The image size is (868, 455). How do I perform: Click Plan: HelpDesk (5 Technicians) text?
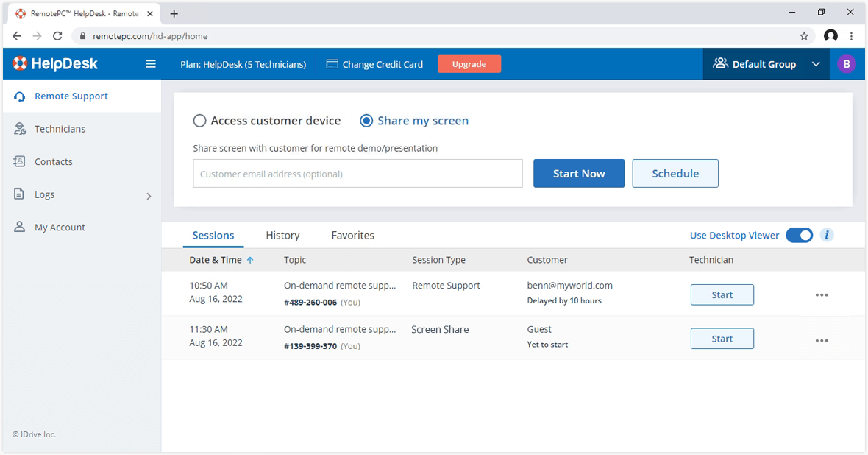click(x=243, y=64)
